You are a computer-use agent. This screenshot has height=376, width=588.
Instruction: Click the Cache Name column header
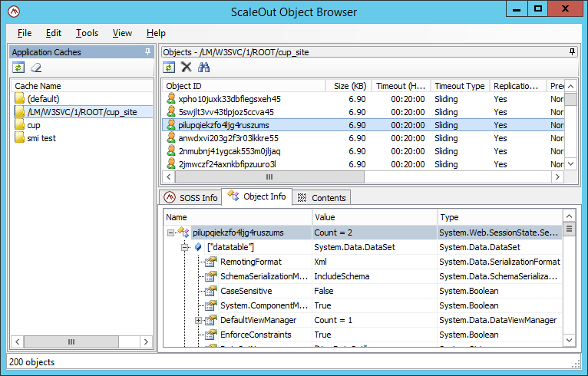pos(82,86)
